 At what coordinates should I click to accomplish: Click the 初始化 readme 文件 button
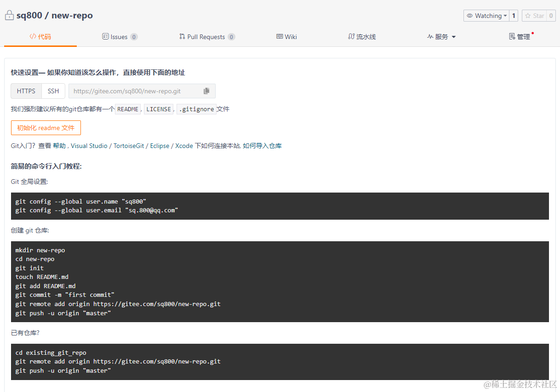click(46, 128)
